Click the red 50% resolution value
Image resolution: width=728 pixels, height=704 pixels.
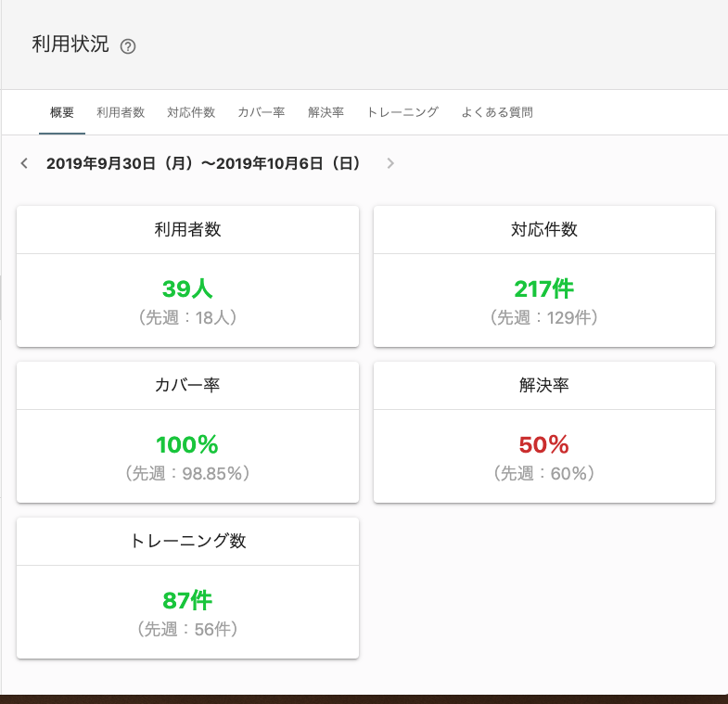pyautogui.click(x=544, y=445)
